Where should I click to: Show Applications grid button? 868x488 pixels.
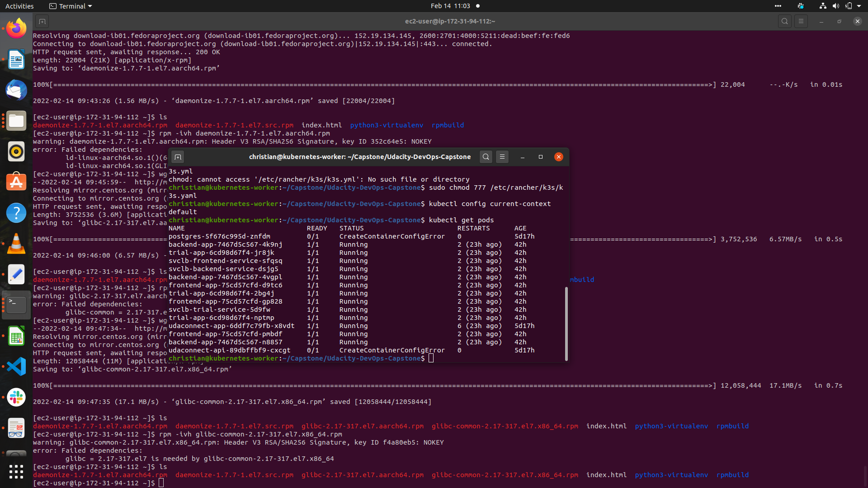[16, 472]
